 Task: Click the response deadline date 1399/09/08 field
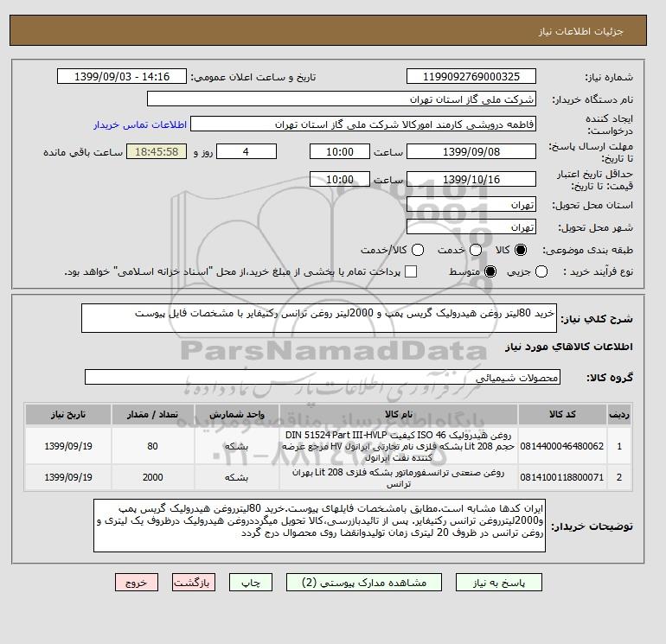coord(471,151)
